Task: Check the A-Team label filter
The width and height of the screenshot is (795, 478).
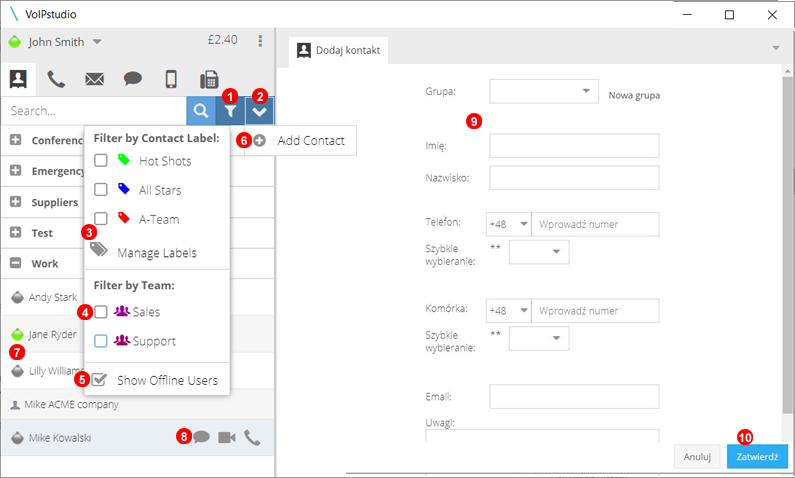Action: point(101,218)
